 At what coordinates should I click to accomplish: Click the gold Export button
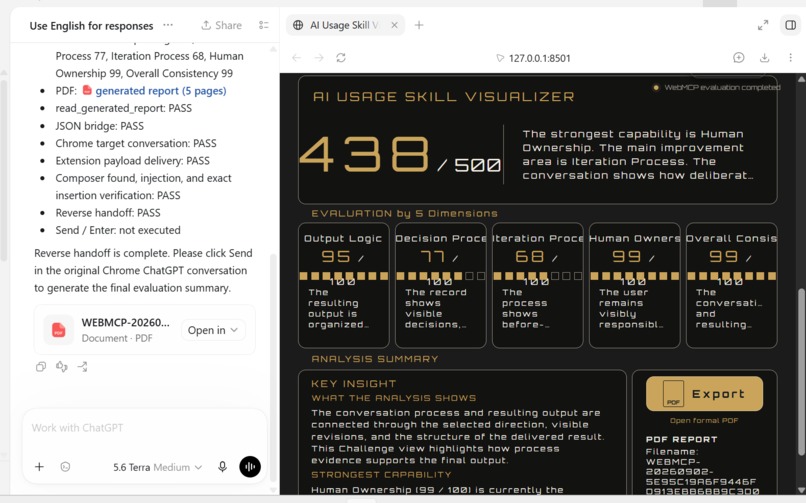pyautogui.click(x=704, y=394)
